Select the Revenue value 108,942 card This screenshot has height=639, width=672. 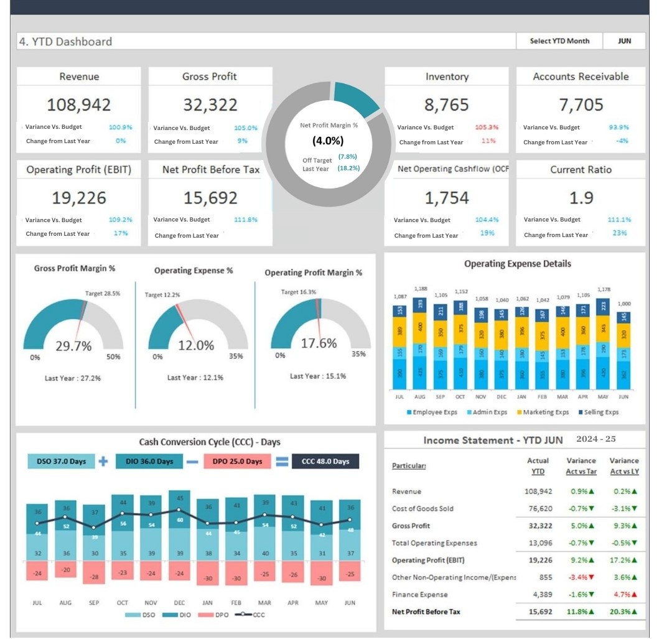tap(79, 105)
